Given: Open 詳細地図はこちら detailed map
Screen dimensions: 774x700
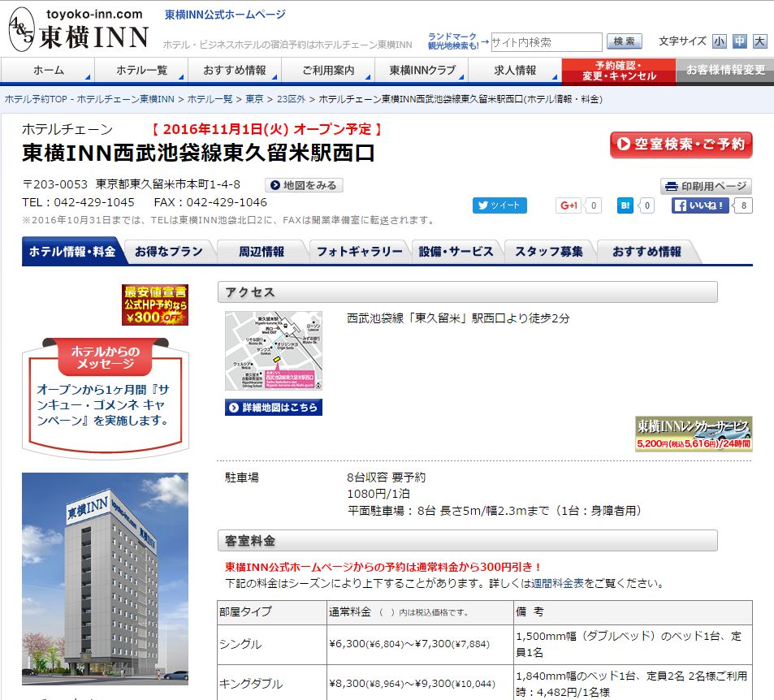Looking at the screenshot, I should (x=274, y=408).
